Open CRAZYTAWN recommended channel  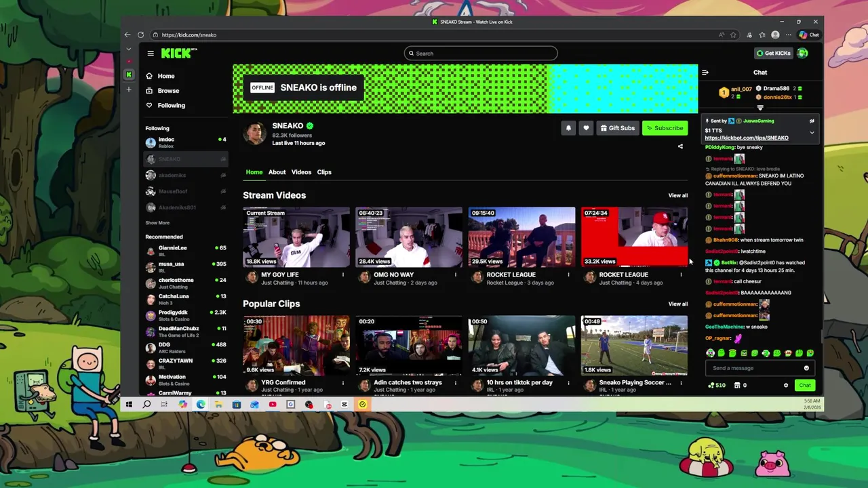[x=186, y=363]
